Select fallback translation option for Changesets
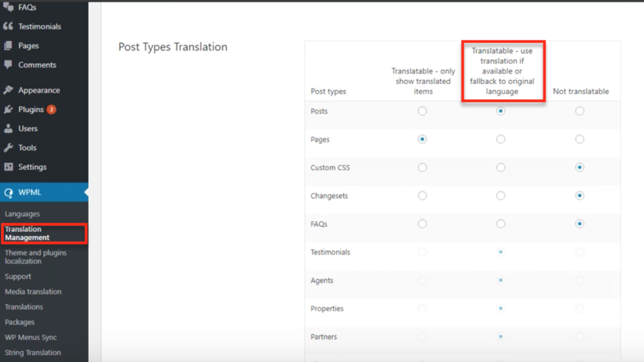 (501, 196)
